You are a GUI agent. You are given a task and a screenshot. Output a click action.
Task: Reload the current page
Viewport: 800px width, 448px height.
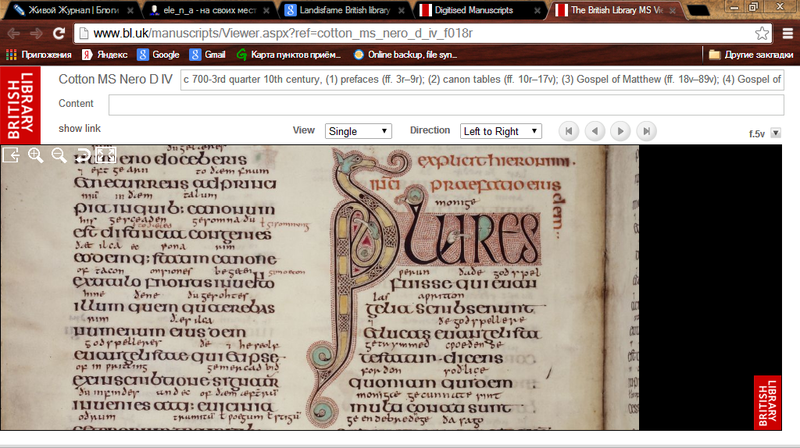59,33
